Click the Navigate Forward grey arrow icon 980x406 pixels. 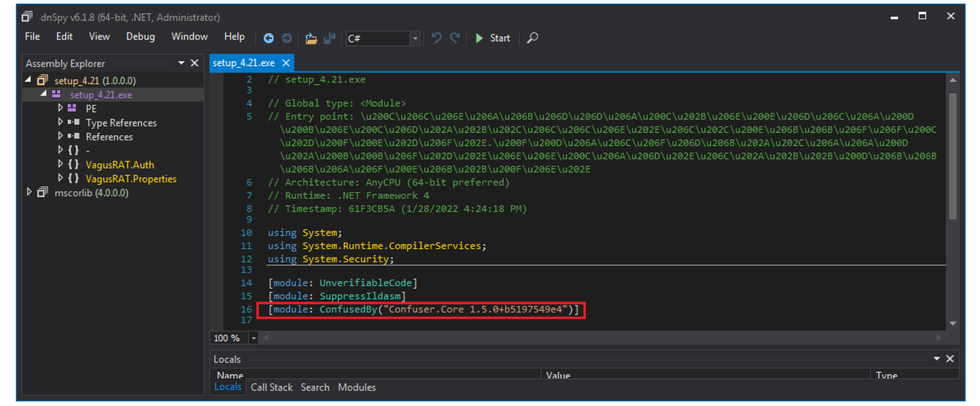click(x=287, y=38)
